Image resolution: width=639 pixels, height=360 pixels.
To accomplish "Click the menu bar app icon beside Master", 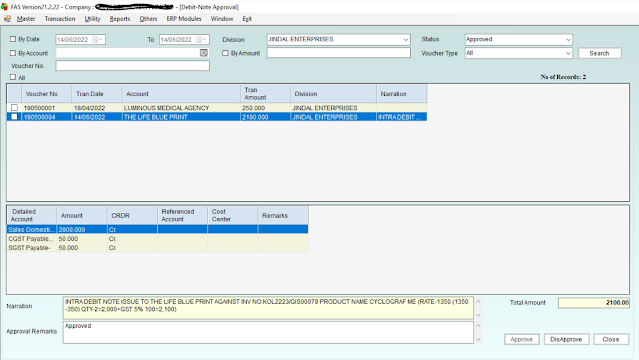I will point(7,19).
